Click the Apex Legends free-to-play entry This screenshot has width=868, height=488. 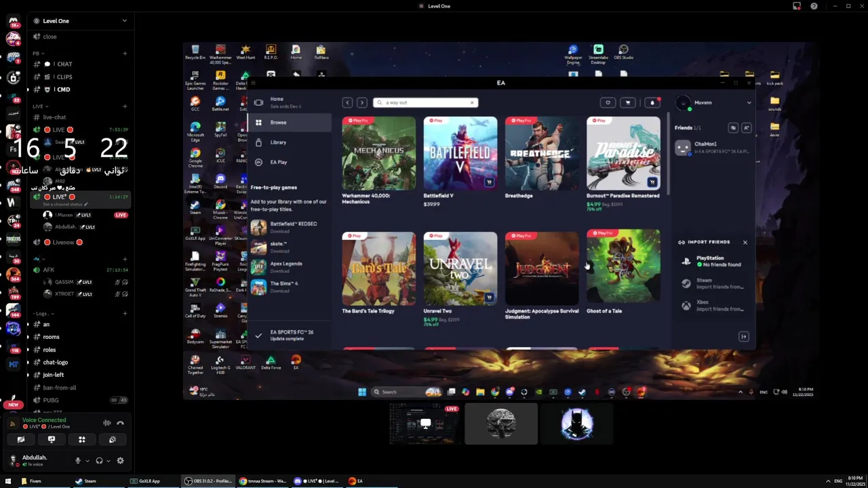pos(290,267)
